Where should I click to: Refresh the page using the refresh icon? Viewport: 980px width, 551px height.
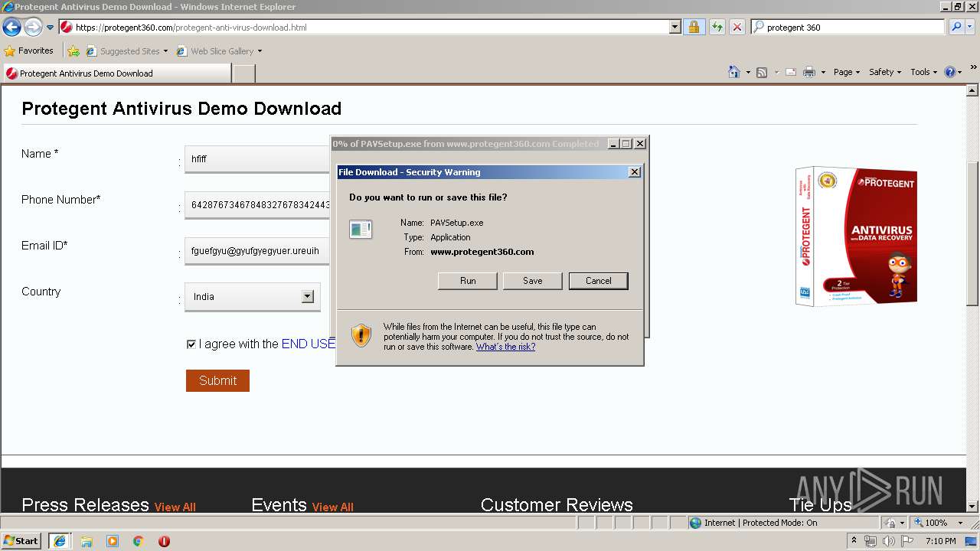coord(717,28)
